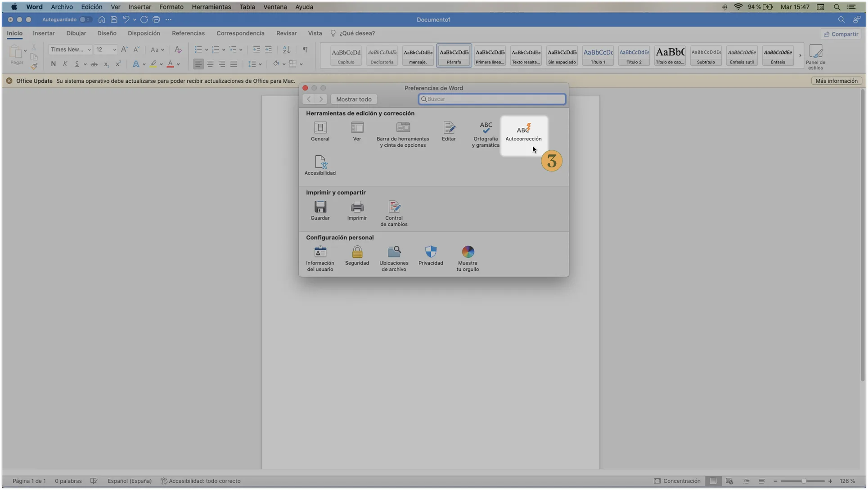
Task: Increase indent icon in ribbon
Action: tap(268, 49)
